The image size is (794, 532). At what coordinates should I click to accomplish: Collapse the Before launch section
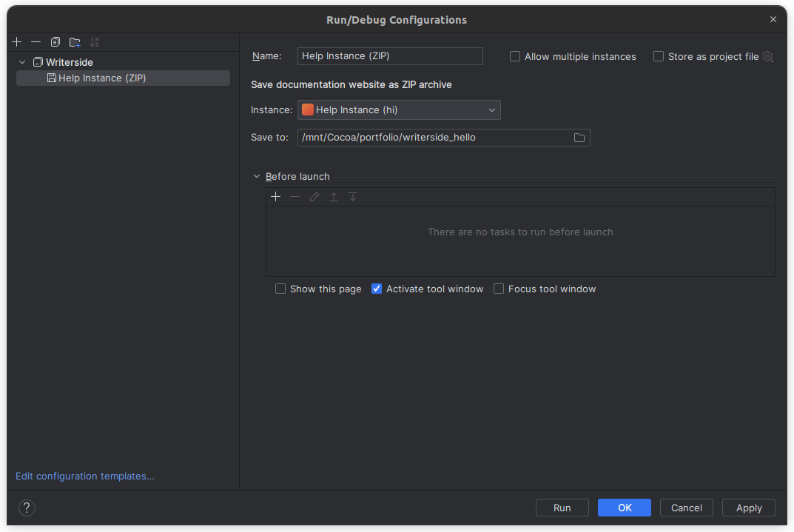point(257,177)
